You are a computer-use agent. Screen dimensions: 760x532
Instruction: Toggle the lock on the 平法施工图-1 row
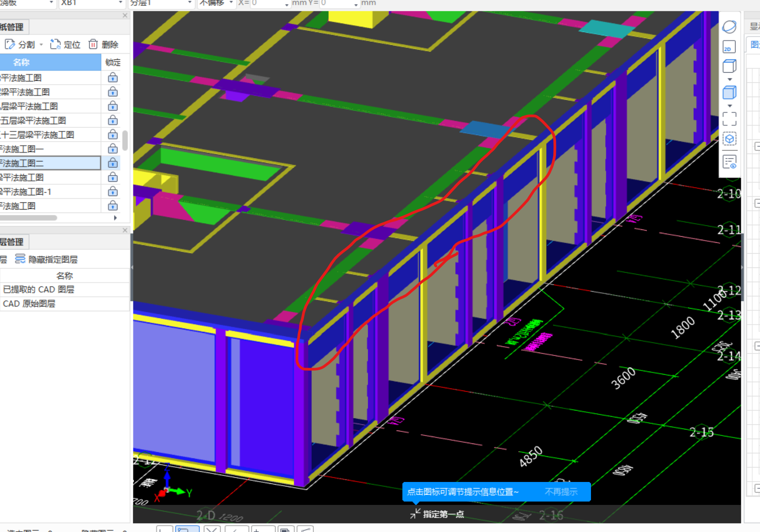pos(113,192)
